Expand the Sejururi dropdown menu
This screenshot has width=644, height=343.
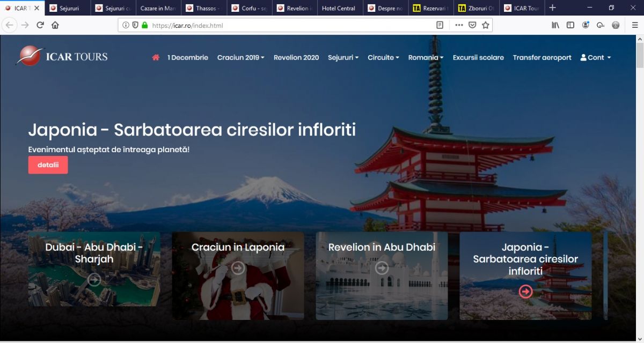click(343, 58)
